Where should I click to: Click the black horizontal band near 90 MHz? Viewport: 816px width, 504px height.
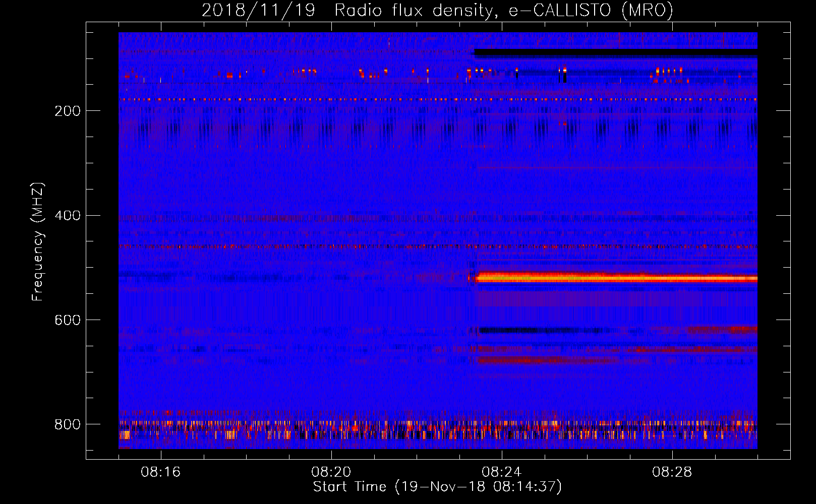tap(615, 52)
